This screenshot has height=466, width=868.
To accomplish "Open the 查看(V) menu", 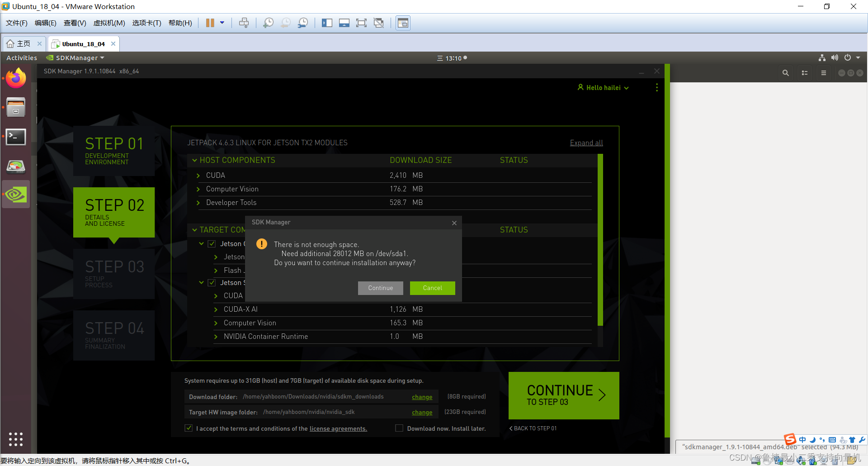I will click(75, 23).
